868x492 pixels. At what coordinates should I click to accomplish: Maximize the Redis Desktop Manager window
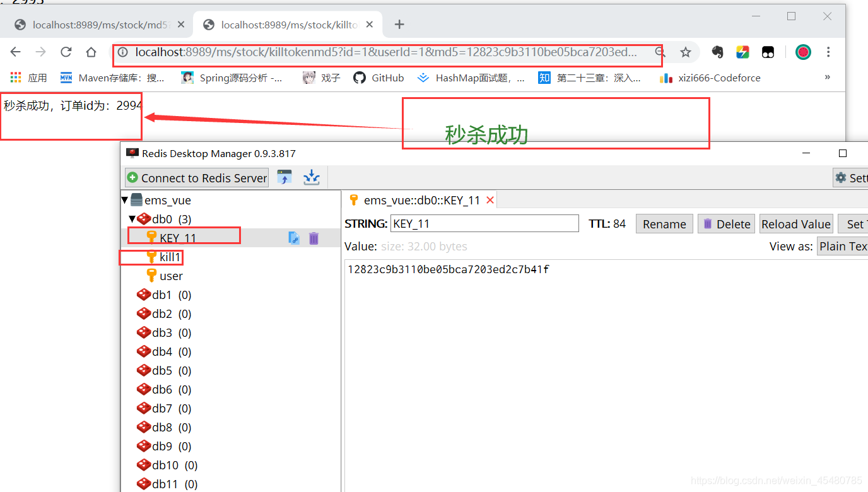coord(842,153)
